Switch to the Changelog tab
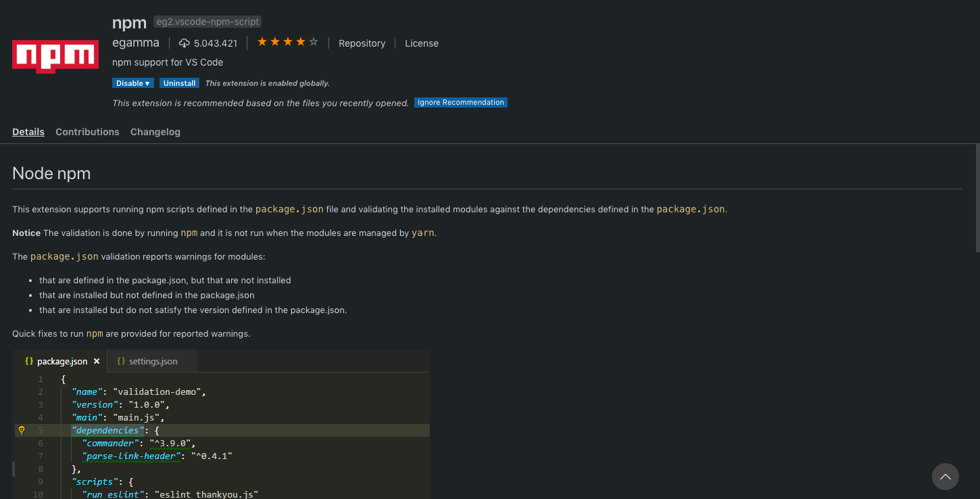 (x=155, y=132)
